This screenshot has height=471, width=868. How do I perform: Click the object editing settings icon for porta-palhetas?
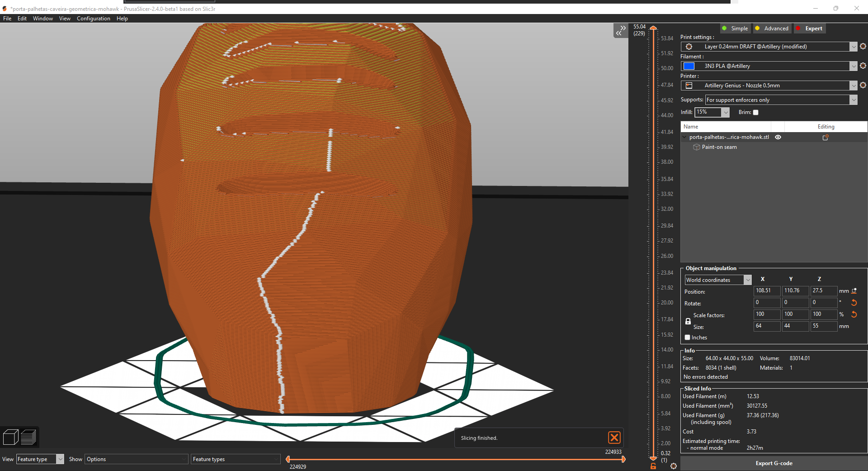(825, 137)
